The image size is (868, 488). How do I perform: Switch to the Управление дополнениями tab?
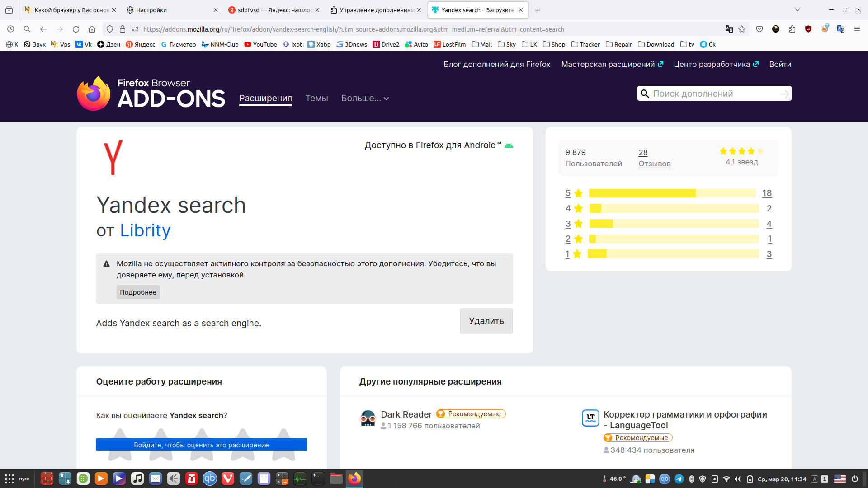tap(376, 10)
